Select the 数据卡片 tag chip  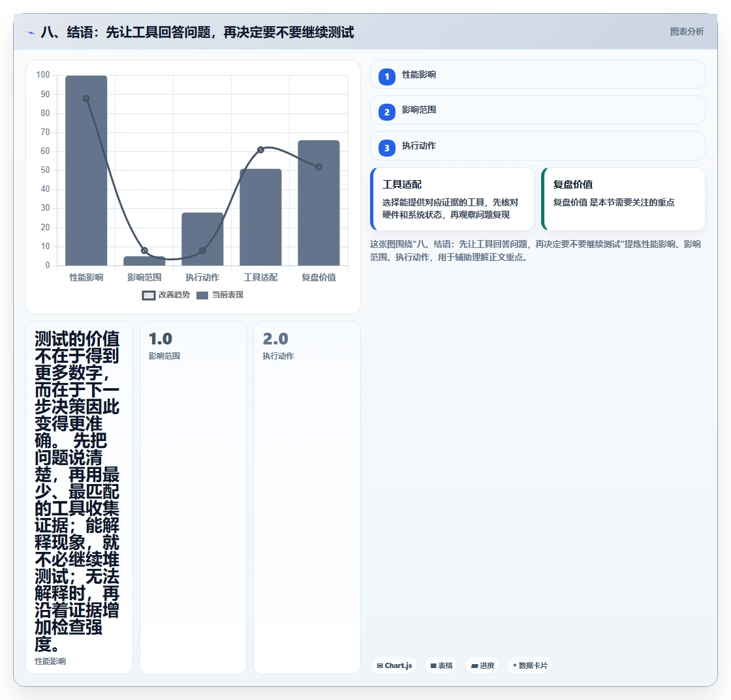click(530, 665)
